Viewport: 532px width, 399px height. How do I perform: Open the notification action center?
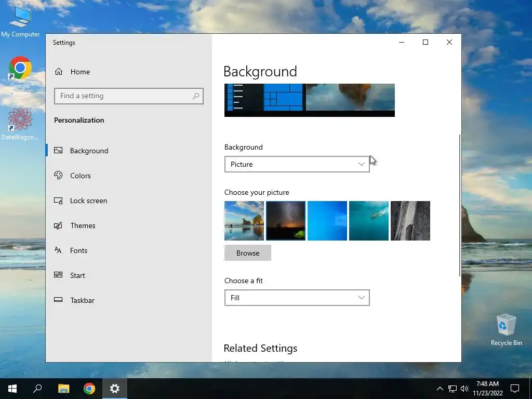[x=515, y=389]
